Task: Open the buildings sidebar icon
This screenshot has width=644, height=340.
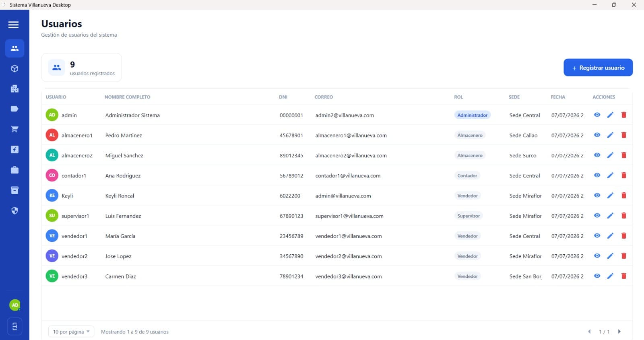Action: 14,89
